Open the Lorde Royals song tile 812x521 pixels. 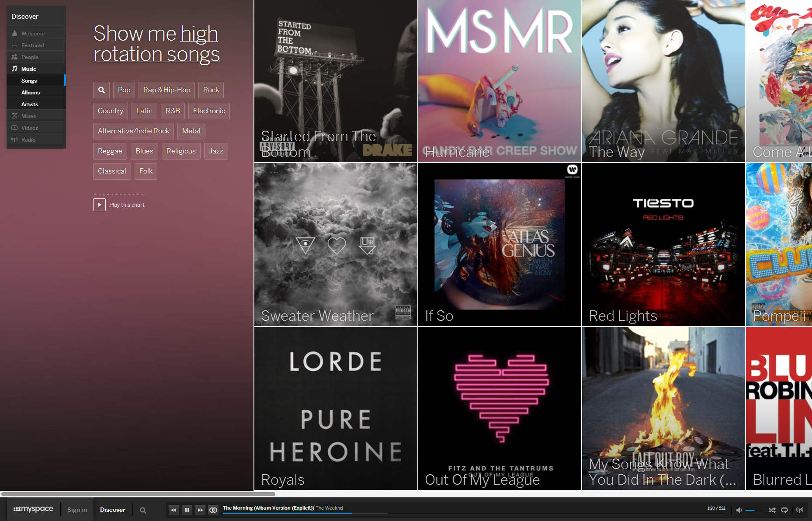(x=336, y=409)
